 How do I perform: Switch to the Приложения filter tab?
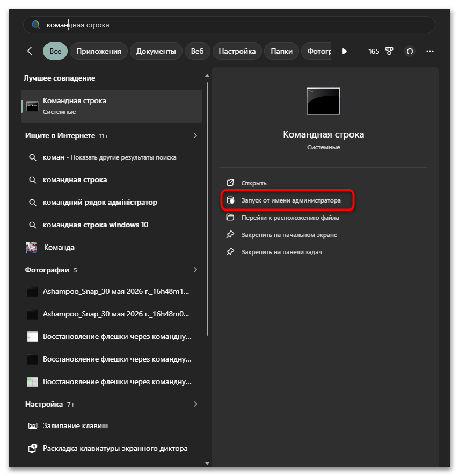[x=99, y=51]
